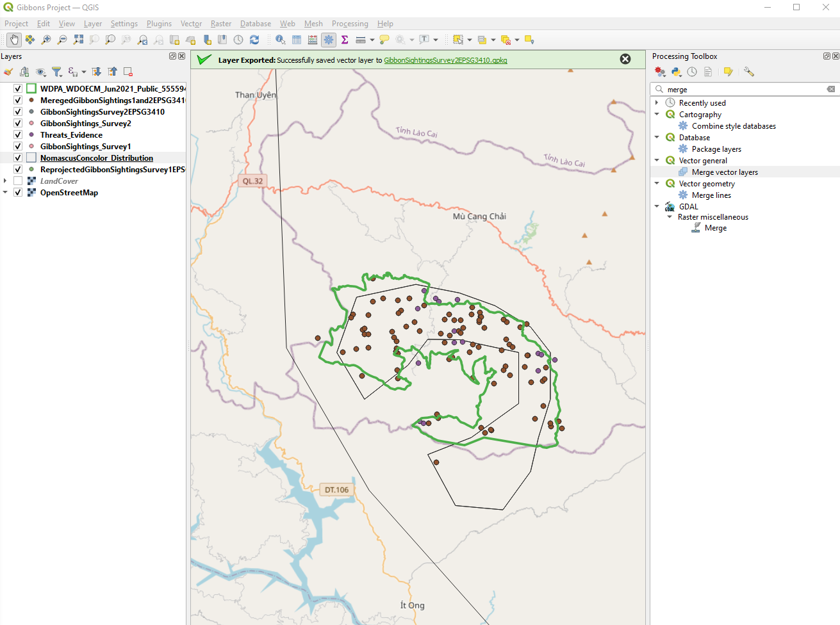Viewport: 840px width, 625px height.
Task: Click Add Group icon in Layers panel
Action: (24, 72)
